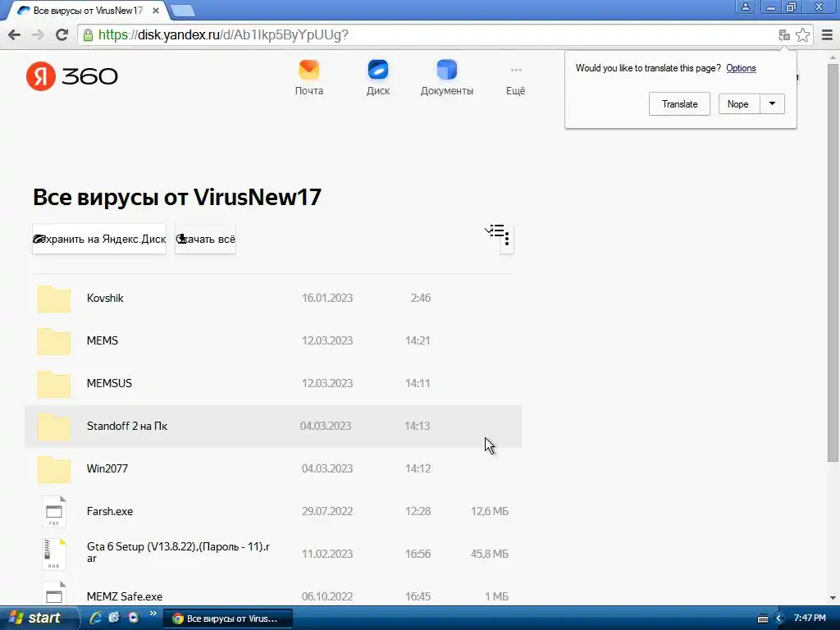Click the Translate button
This screenshot has height=630, width=840.
[679, 104]
